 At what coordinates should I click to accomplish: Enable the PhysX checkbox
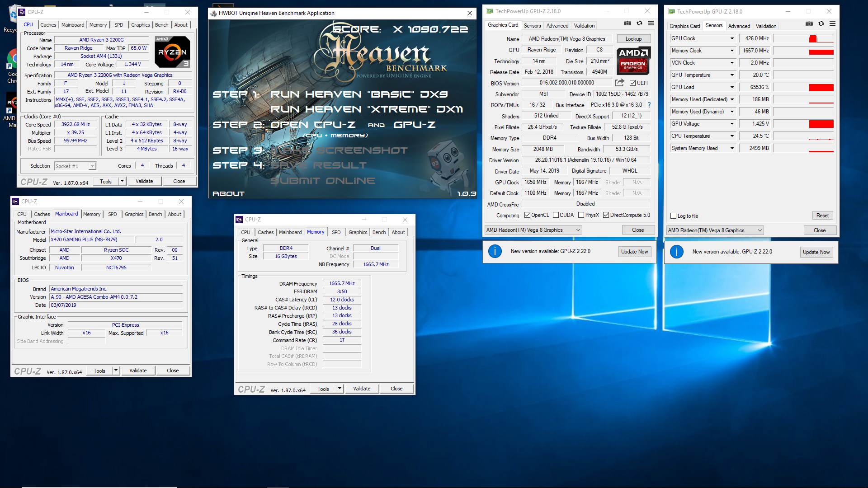(x=581, y=215)
